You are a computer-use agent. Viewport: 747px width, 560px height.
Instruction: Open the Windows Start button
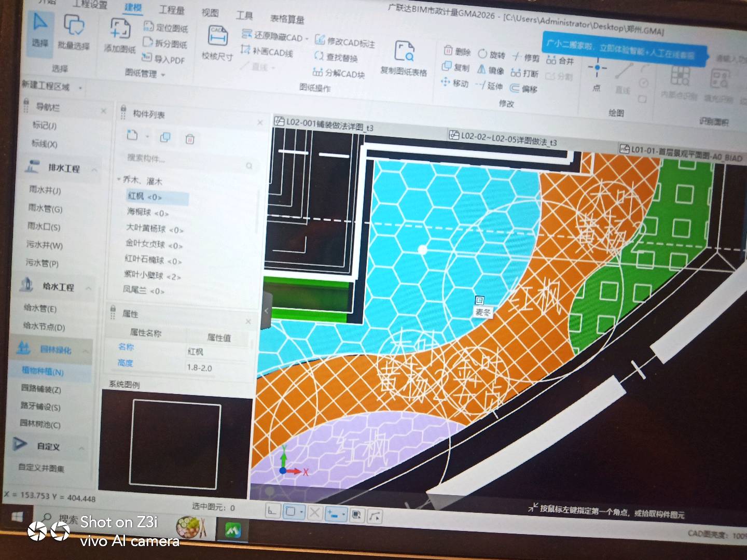[17, 517]
